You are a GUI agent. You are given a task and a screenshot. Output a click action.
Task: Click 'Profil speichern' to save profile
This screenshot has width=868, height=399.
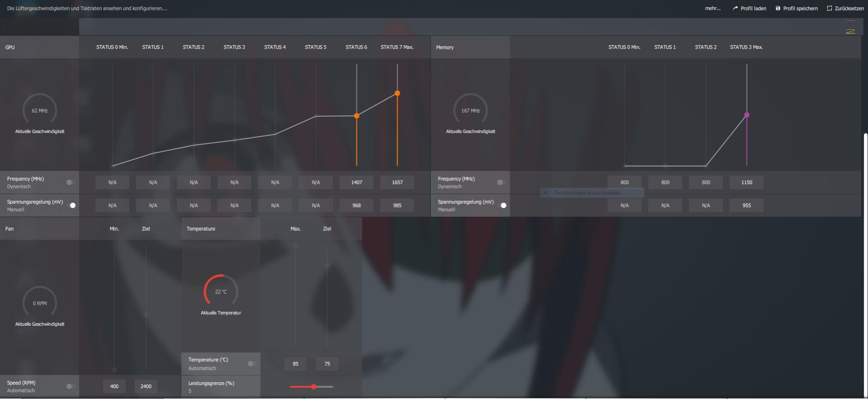pyautogui.click(x=797, y=8)
